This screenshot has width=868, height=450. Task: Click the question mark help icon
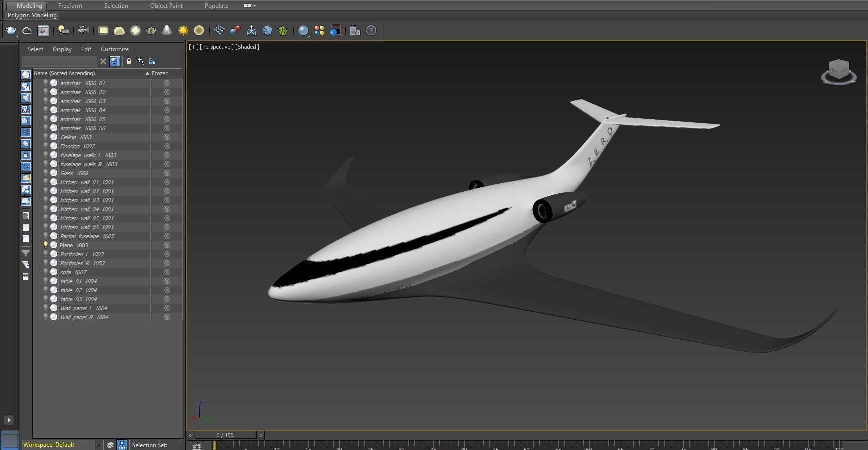371,31
